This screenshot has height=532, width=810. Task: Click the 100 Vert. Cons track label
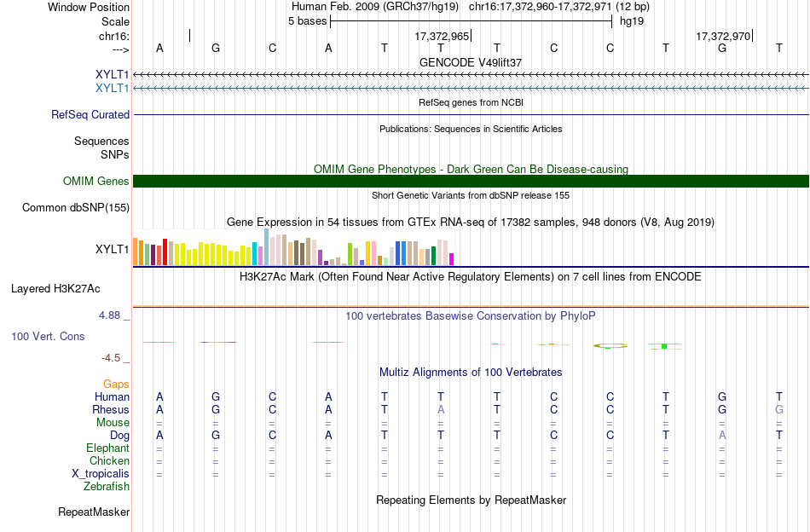coord(48,336)
